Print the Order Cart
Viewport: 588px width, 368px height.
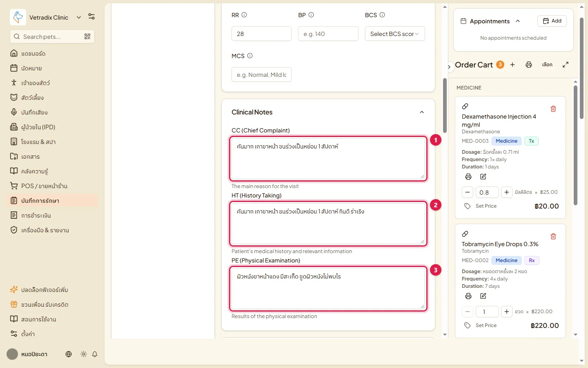tap(529, 65)
